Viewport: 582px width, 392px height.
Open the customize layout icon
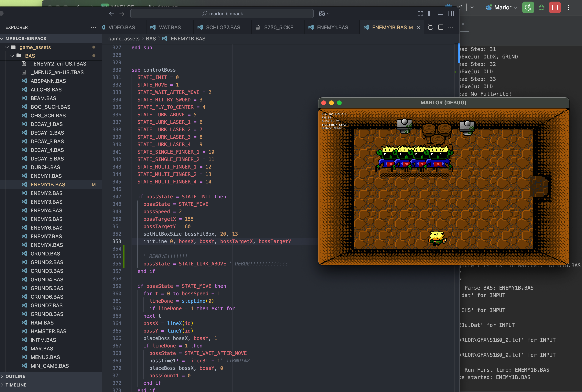(x=420, y=14)
